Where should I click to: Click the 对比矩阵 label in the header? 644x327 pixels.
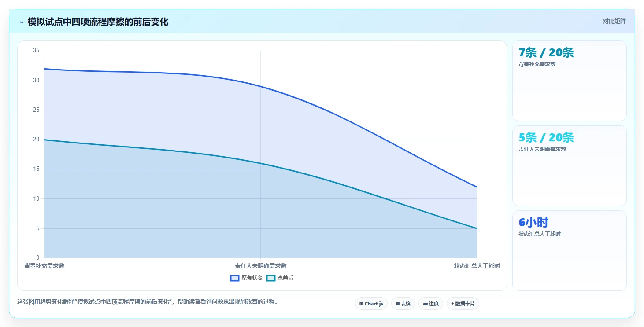point(614,21)
